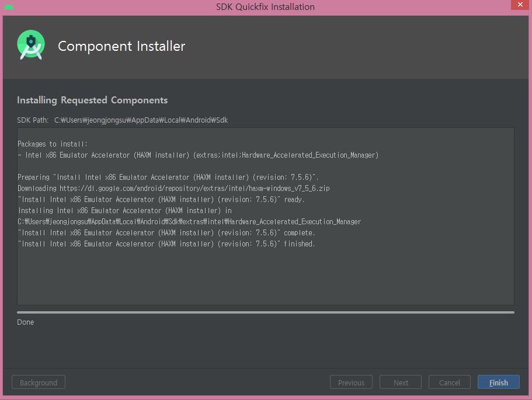Click the Background button

coord(39,382)
